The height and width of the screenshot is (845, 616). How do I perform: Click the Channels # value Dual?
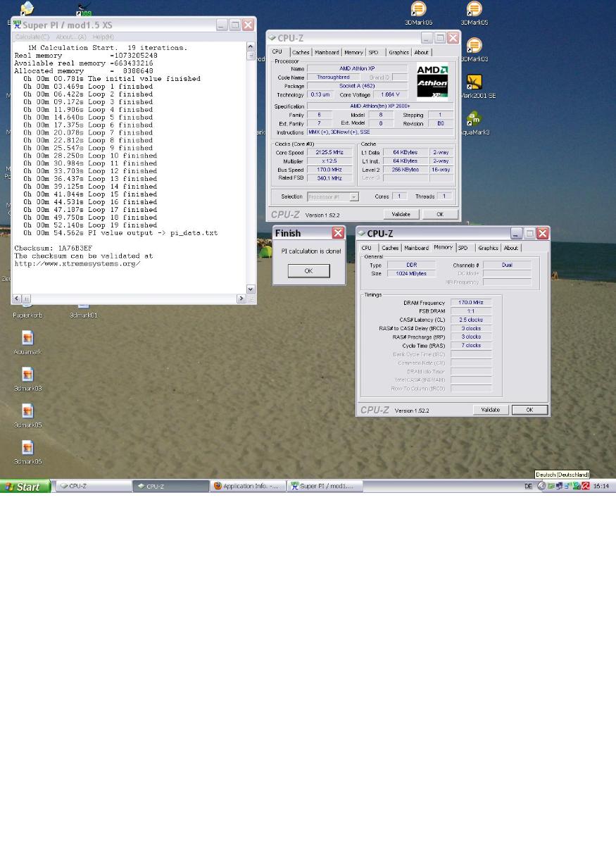click(x=507, y=265)
